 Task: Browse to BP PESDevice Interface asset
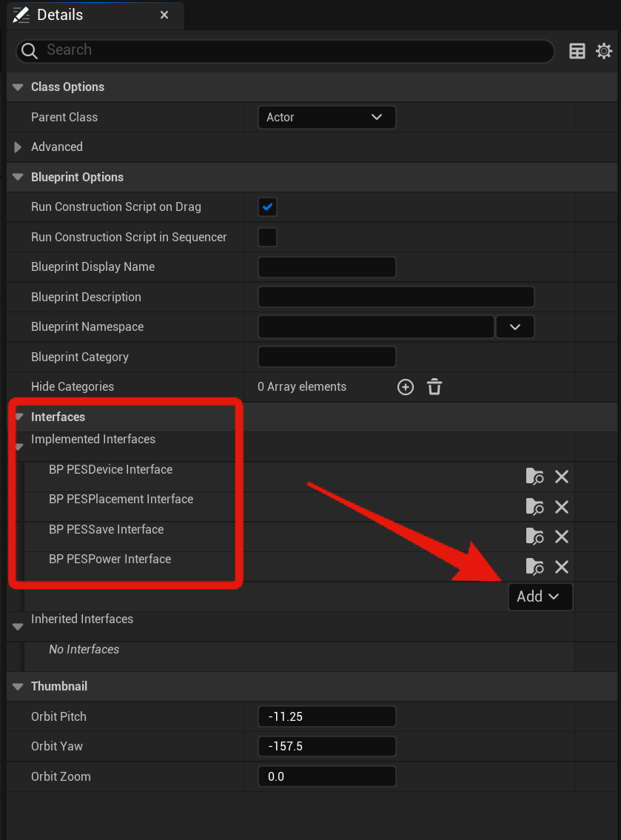pos(534,477)
